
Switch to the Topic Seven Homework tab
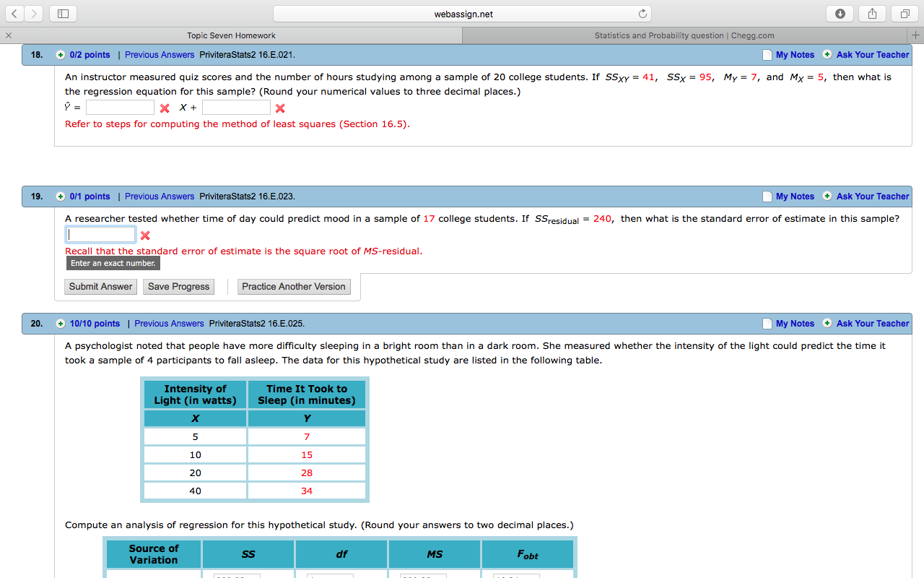[x=231, y=35]
